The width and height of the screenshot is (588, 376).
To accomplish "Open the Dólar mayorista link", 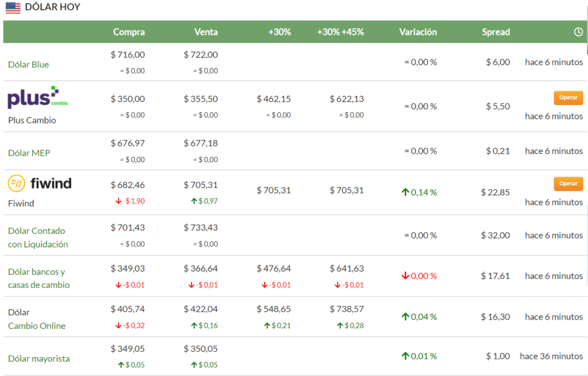I will point(39,359).
